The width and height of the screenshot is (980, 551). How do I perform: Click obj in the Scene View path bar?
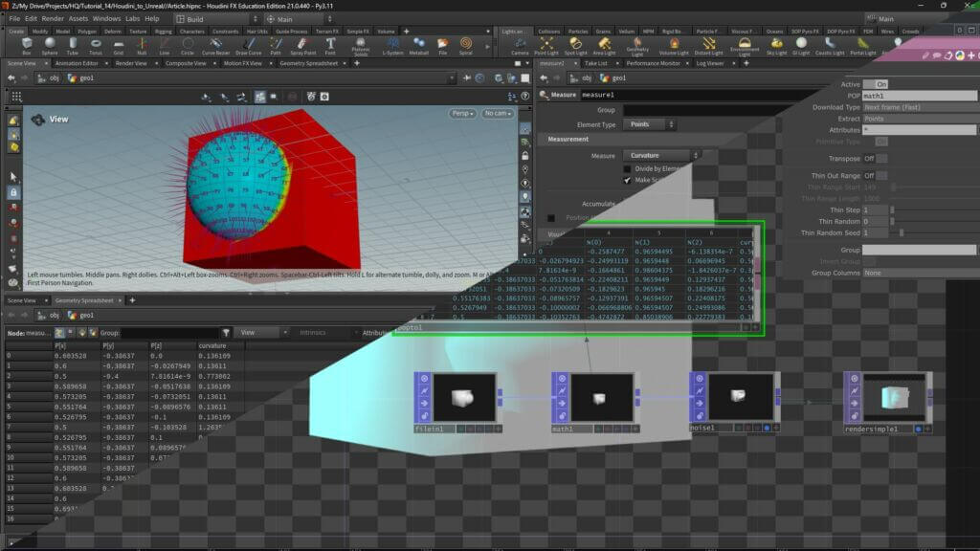click(x=49, y=78)
